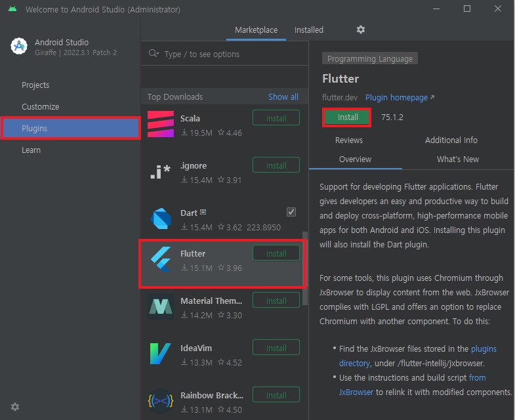Install Flutter from the plugin list

[x=276, y=253]
